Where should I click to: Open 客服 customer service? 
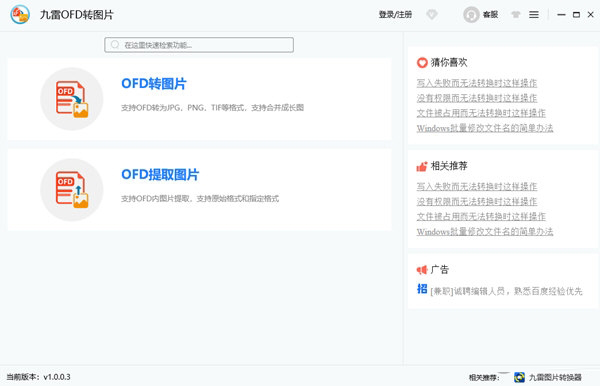490,15
